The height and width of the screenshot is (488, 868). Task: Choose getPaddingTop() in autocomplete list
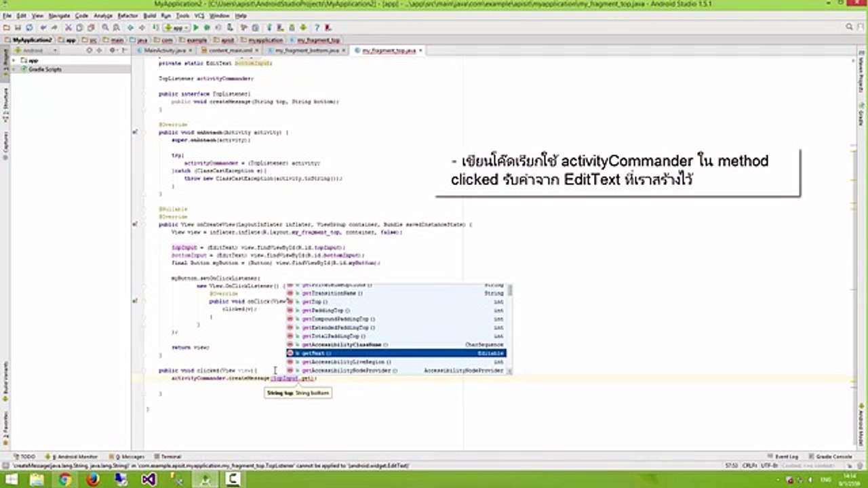pyautogui.click(x=396, y=310)
